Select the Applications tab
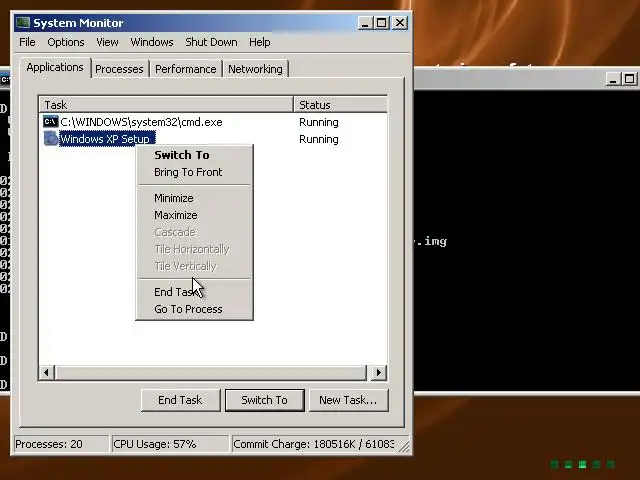Image resolution: width=640 pixels, height=480 pixels. click(x=55, y=67)
